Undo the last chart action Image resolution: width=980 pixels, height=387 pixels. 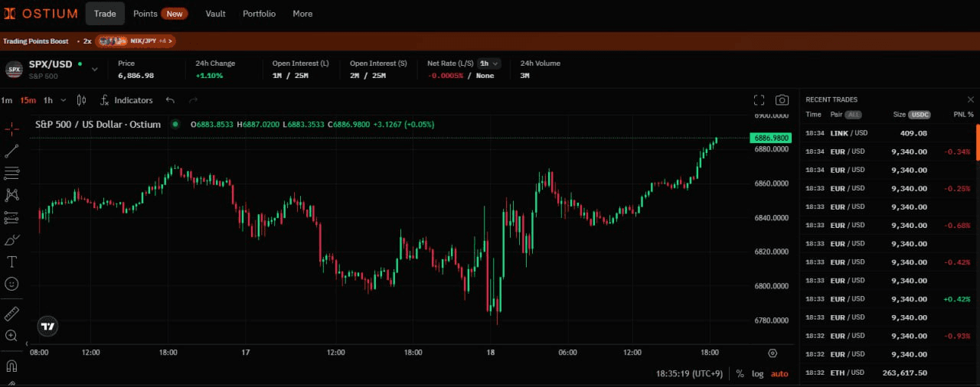(x=170, y=100)
